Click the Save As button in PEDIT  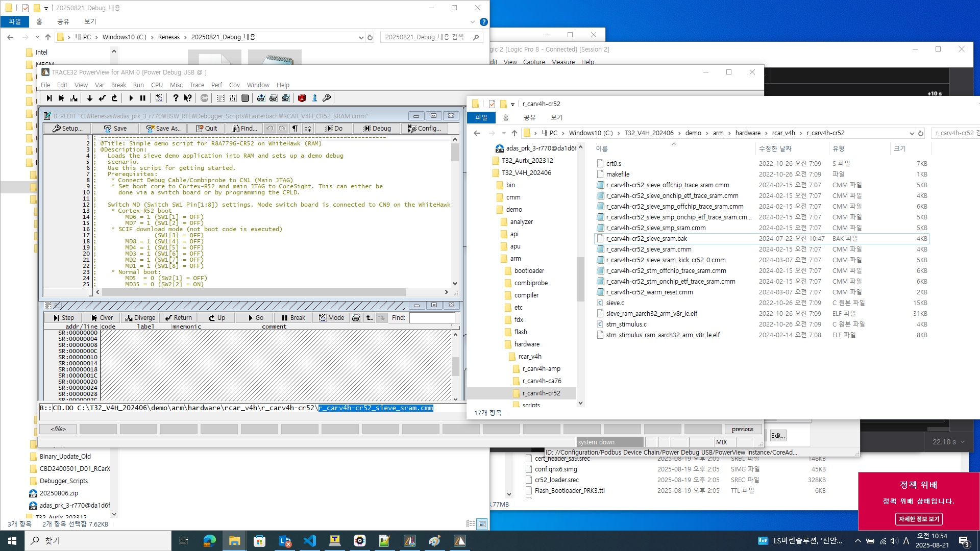[163, 129]
